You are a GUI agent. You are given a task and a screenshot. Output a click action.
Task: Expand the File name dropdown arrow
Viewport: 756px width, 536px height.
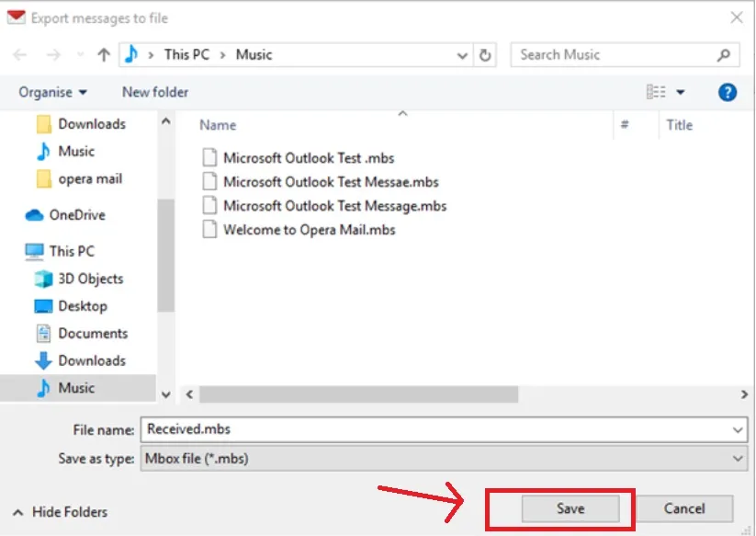(x=739, y=429)
